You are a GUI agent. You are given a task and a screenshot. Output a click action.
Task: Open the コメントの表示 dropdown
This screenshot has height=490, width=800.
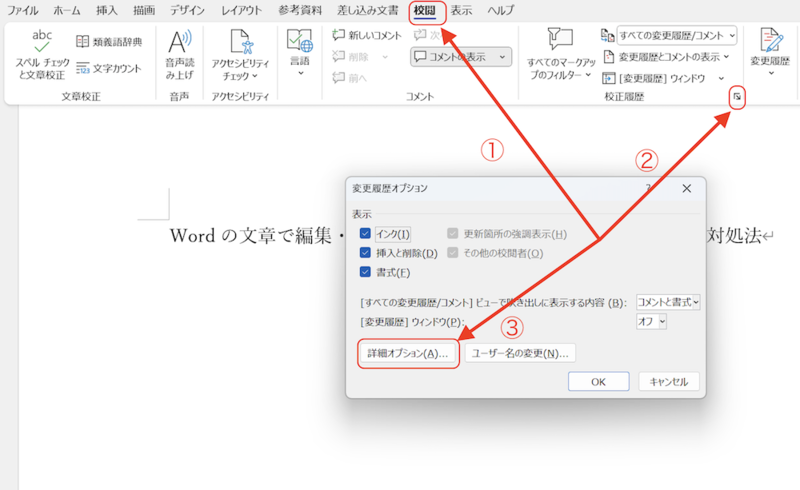461,57
